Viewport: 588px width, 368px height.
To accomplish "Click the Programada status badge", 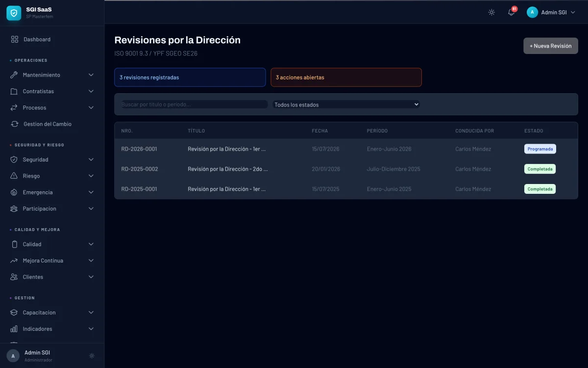I will 539,149.
